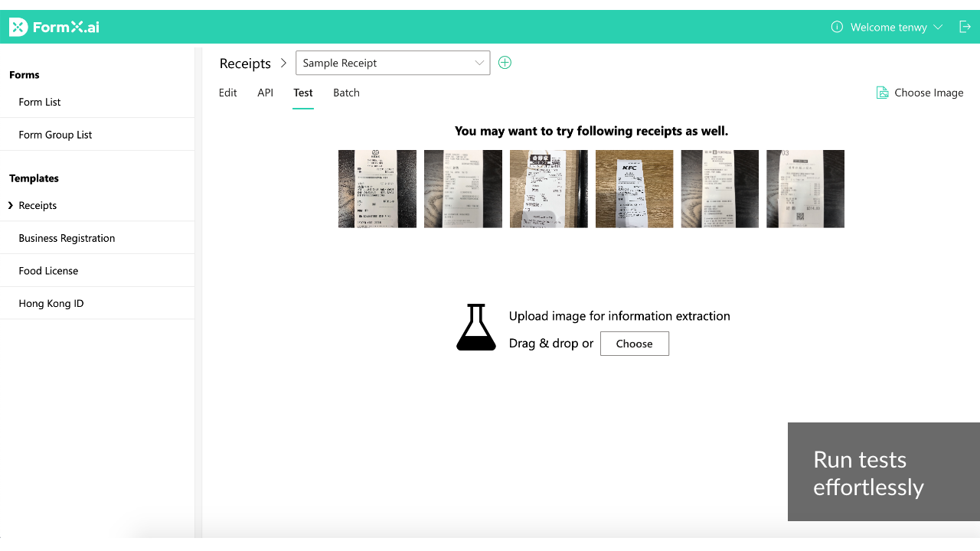Click the Choose Image file icon
Viewport: 980px width, 551px height.
tap(882, 93)
